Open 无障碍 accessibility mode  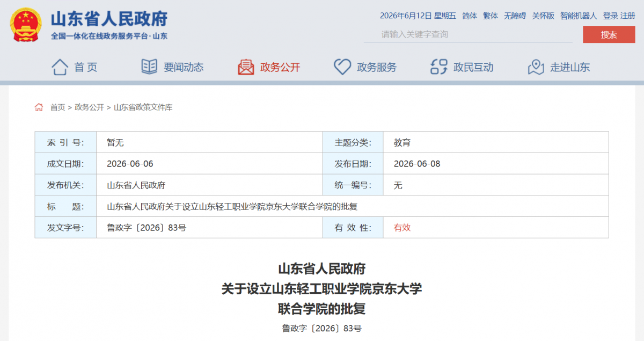coord(515,16)
